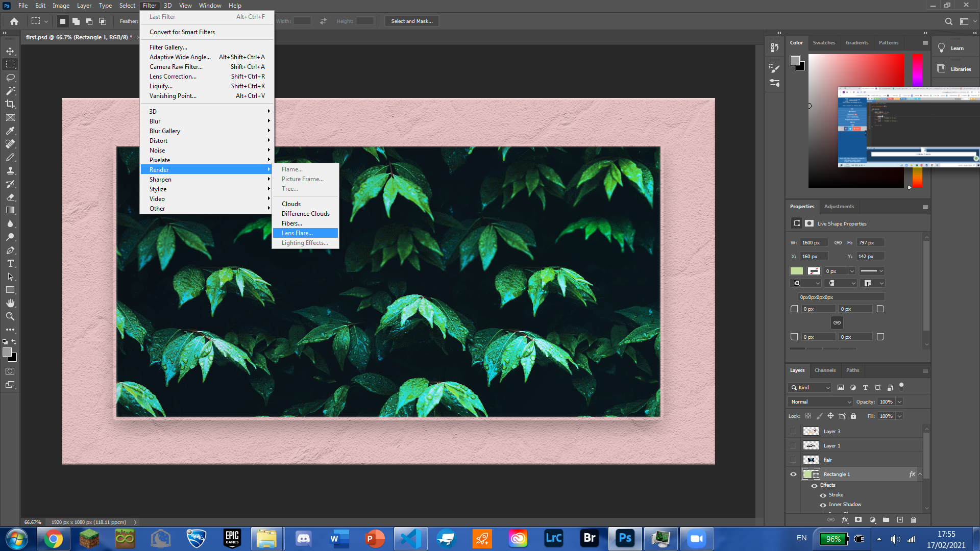
Task: Select the Move tool
Action: pos(10,51)
